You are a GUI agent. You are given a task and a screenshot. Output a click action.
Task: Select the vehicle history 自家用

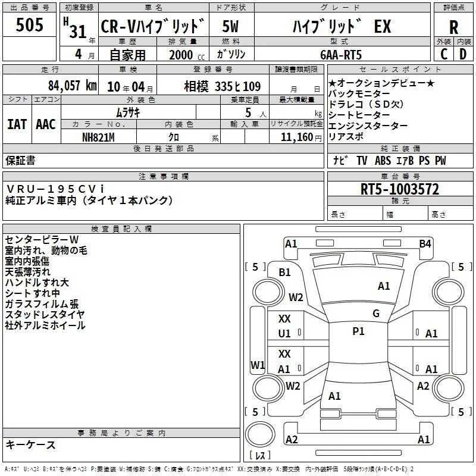(x=127, y=55)
